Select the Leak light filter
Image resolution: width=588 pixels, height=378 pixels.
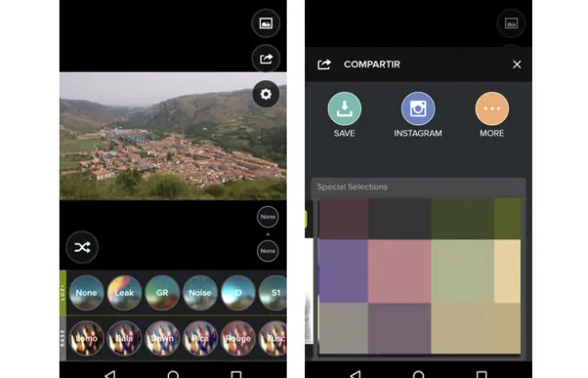pyautogui.click(x=125, y=292)
